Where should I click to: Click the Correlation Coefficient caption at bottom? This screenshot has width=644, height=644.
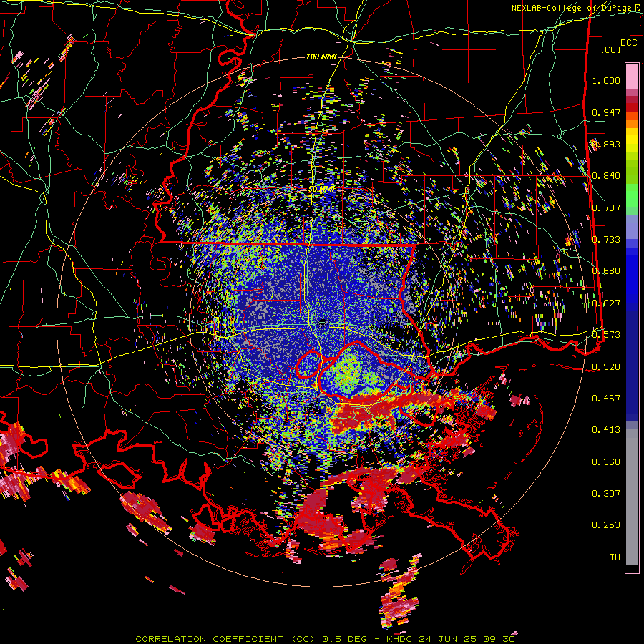pos(326,639)
